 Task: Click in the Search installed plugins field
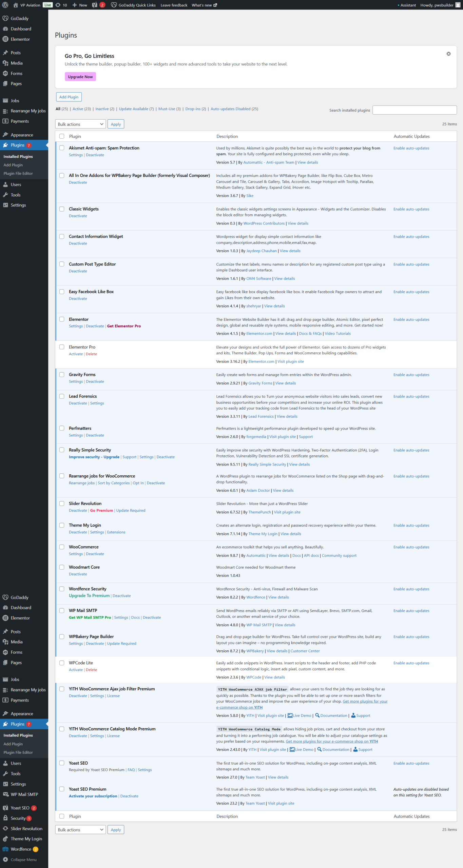pyautogui.click(x=414, y=110)
